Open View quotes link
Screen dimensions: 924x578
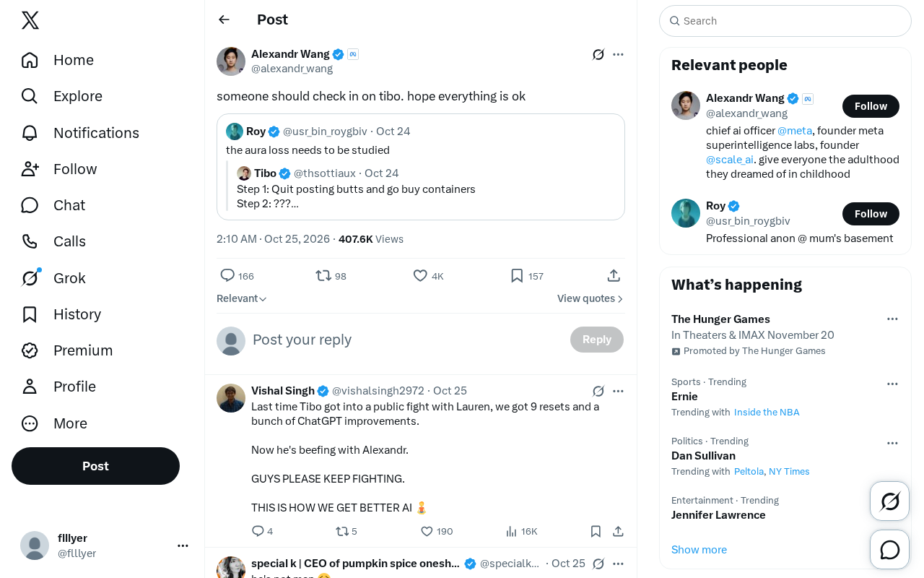pos(590,298)
